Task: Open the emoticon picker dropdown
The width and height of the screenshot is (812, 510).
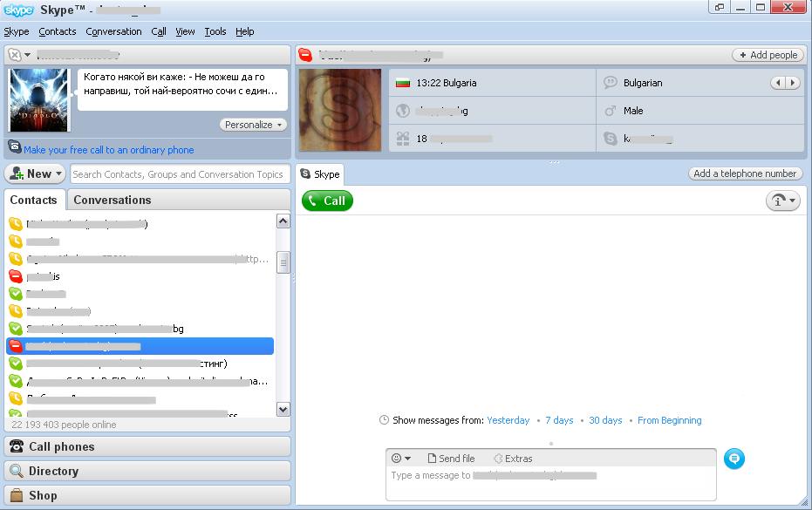Action: [x=401, y=459]
